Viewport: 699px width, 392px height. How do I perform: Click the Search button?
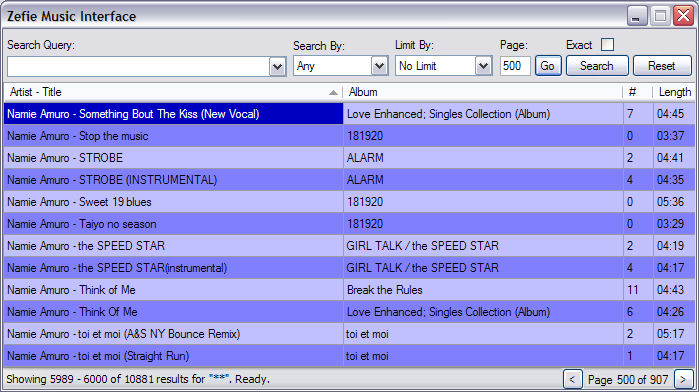tap(597, 66)
